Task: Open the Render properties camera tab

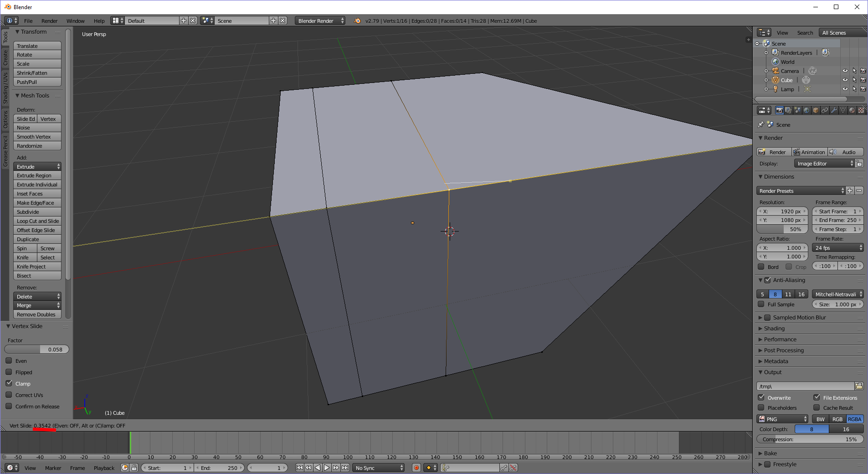Action: (779, 110)
